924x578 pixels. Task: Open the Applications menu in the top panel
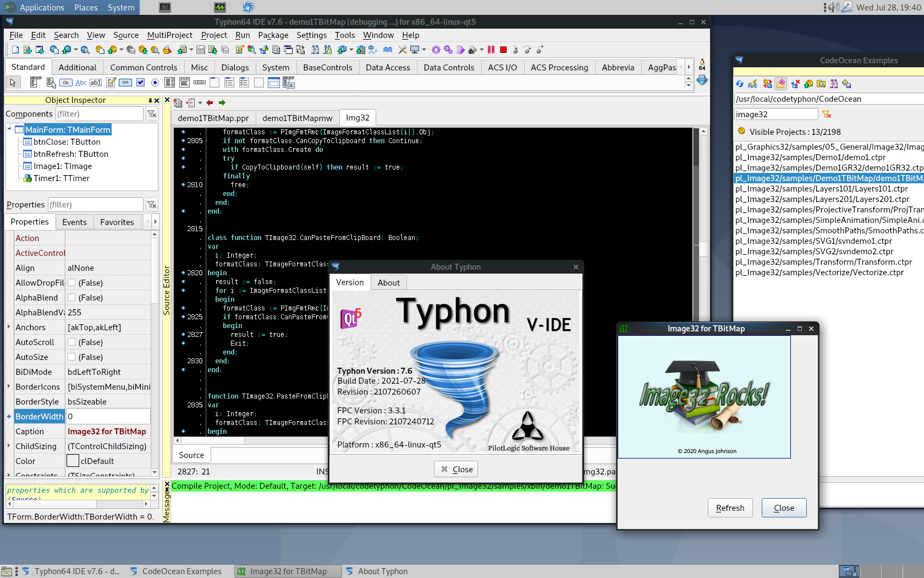click(42, 8)
